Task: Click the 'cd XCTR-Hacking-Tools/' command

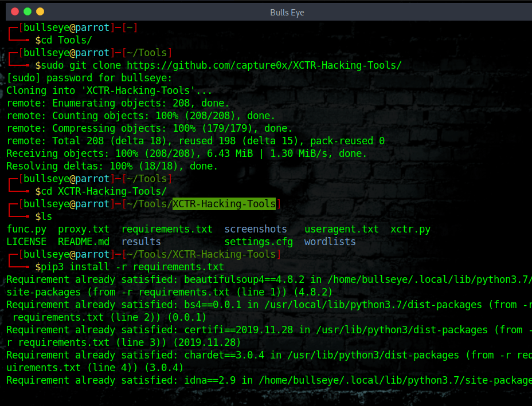Action: [x=104, y=191]
